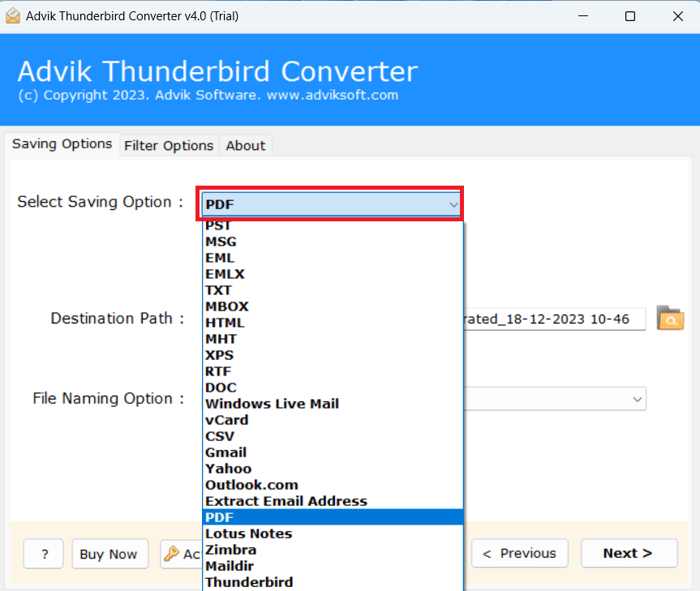The height and width of the screenshot is (591, 700).
Task: Click the Buy Now button
Action: tap(110, 554)
